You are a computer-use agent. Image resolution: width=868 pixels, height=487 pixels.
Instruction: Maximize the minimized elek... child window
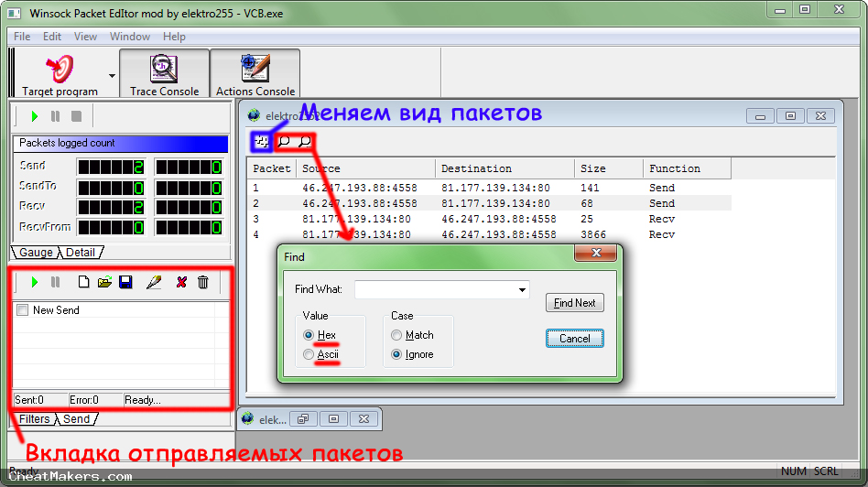coord(334,419)
